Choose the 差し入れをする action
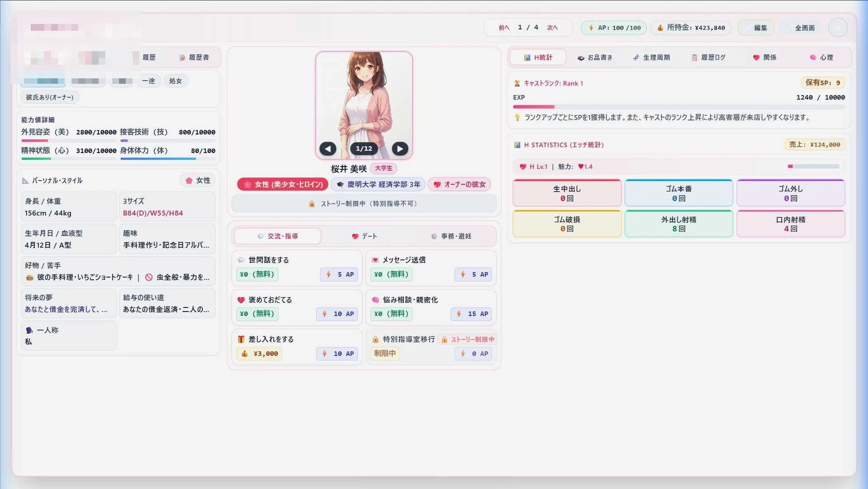Image resolution: width=868 pixels, height=489 pixels. click(x=297, y=347)
